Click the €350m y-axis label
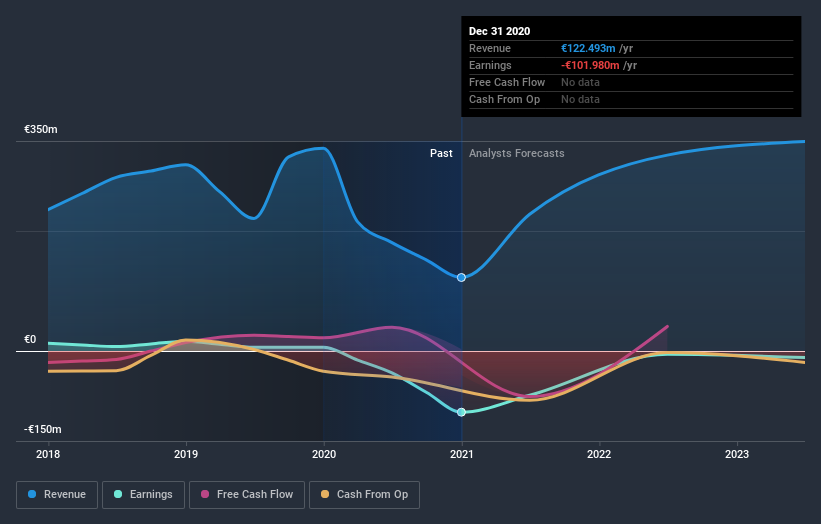The height and width of the screenshot is (524, 821). coord(41,129)
